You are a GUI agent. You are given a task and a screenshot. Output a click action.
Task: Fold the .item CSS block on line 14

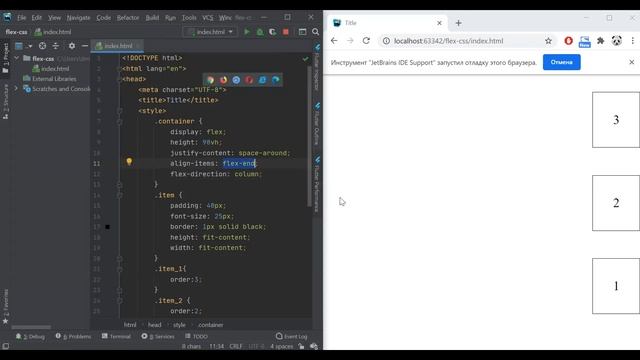120,195
